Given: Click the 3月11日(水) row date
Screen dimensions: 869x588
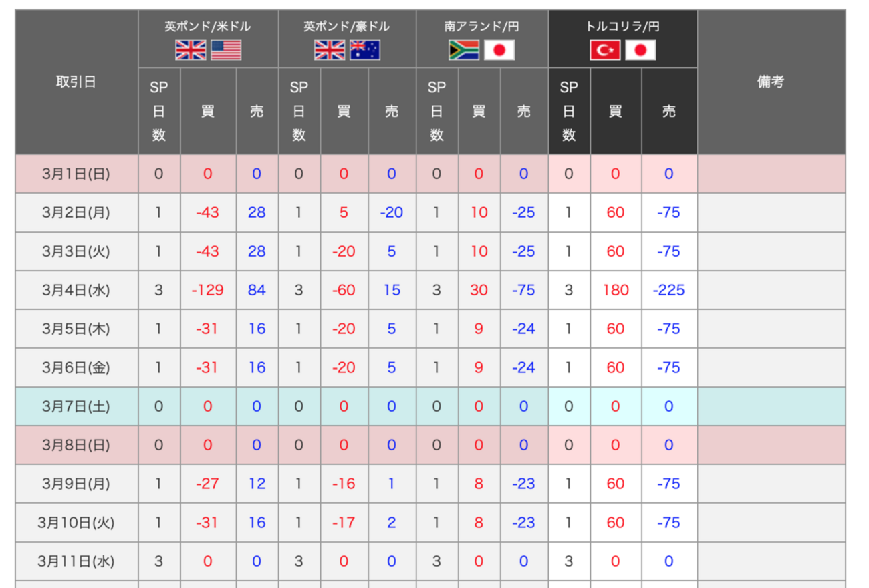Looking at the screenshot, I should (76, 561).
